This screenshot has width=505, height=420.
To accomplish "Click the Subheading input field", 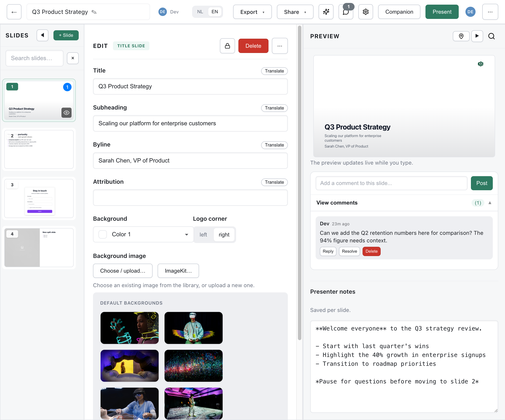I will [190, 123].
